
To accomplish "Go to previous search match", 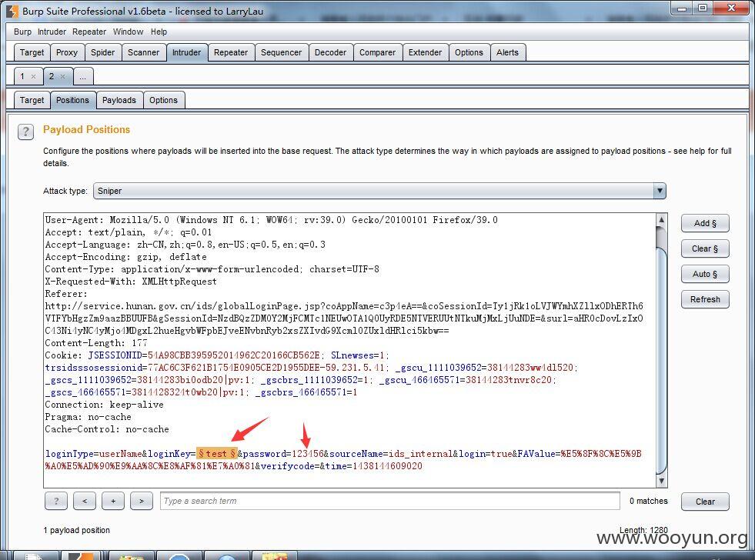I will pos(84,502).
